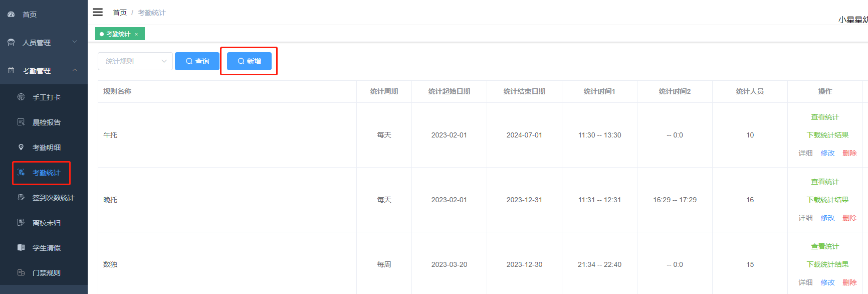Viewport: 868px width, 294px height.
Task: Click the 统计起始日期 column header
Action: pos(449,91)
